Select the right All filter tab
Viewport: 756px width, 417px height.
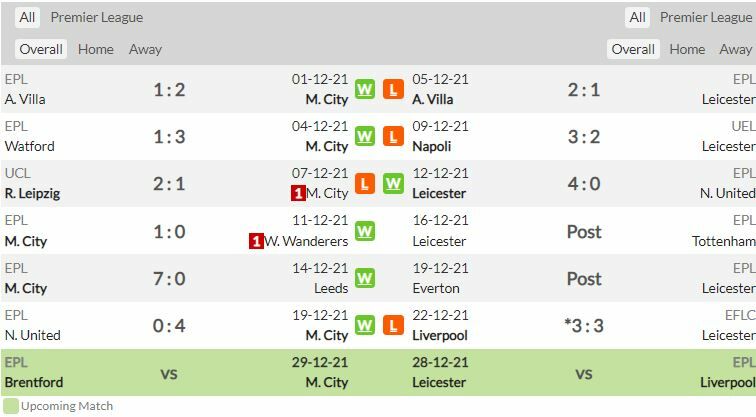coord(637,17)
